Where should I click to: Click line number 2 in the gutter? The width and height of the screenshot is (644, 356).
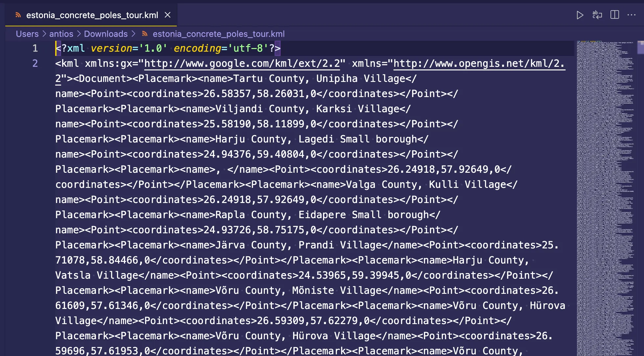point(35,64)
